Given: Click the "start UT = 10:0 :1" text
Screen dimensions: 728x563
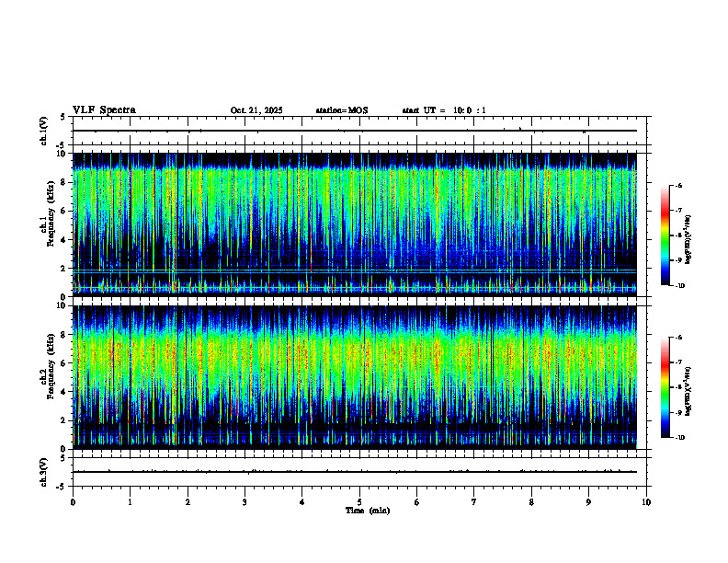Looking at the screenshot, I should [x=444, y=110].
